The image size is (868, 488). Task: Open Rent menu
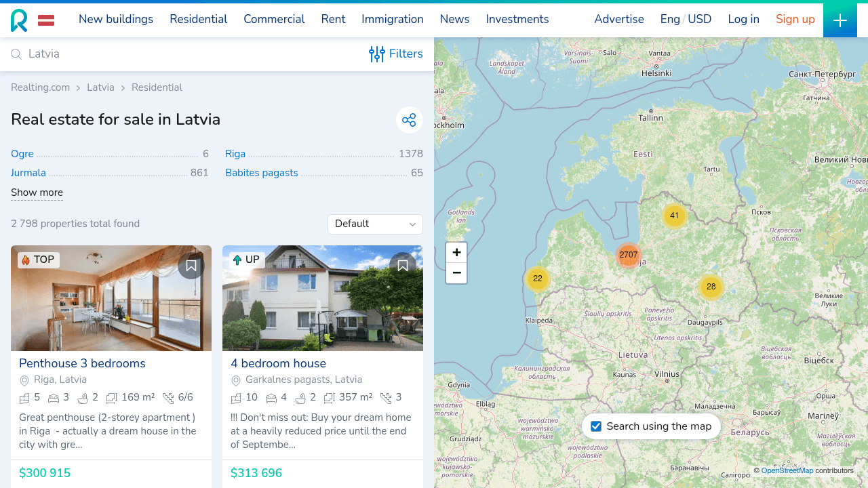point(333,19)
